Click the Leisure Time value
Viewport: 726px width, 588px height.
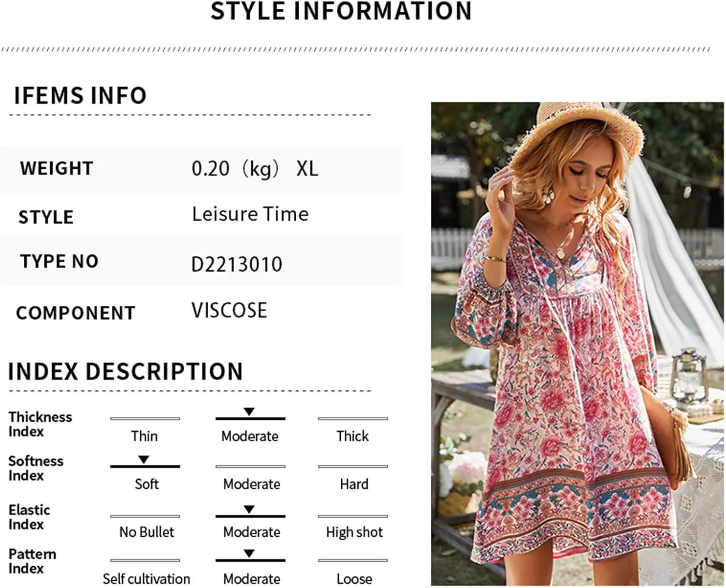pos(250,214)
